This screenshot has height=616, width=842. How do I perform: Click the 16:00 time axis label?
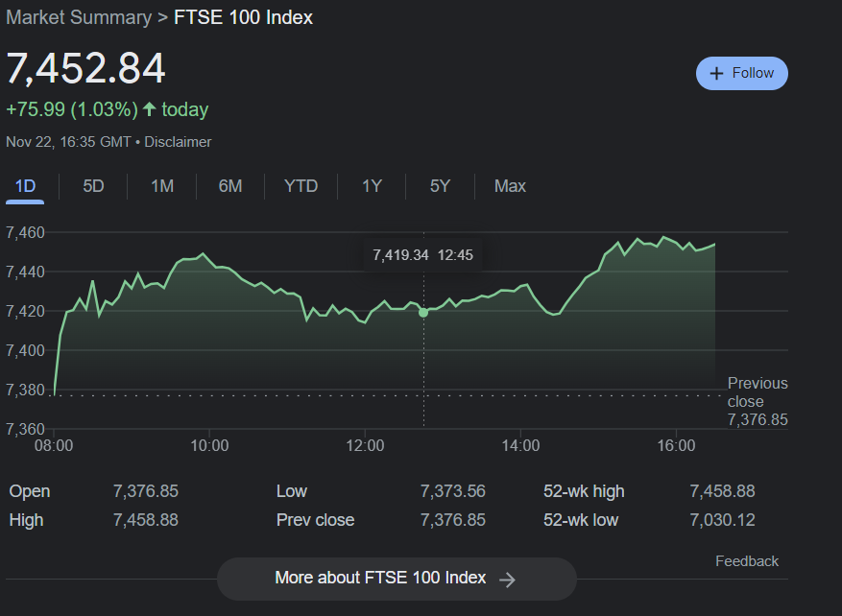coord(676,445)
